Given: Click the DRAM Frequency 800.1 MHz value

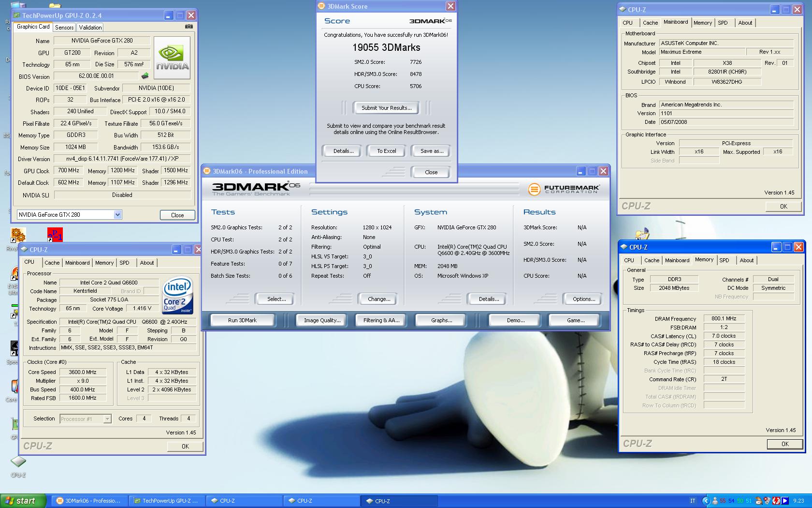Looking at the screenshot, I should click(724, 319).
